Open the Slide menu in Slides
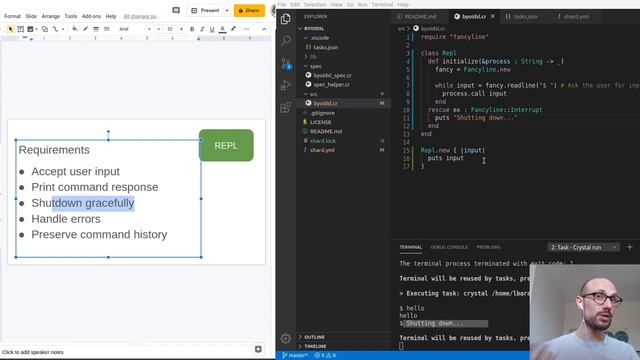640x360 pixels. [x=31, y=16]
